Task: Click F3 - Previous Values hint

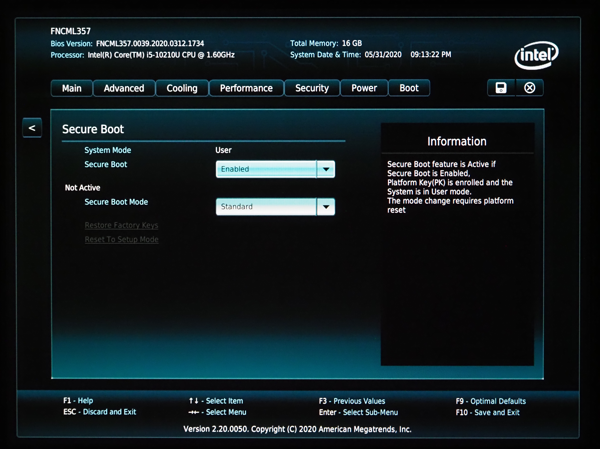Action: tap(352, 401)
